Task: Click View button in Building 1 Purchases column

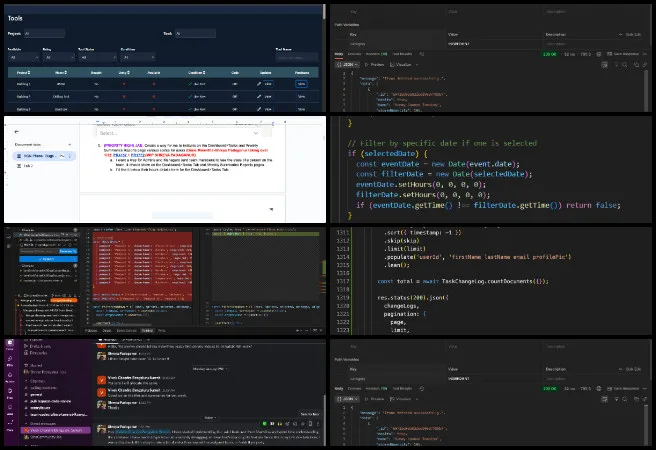Action: coord(302,84)
